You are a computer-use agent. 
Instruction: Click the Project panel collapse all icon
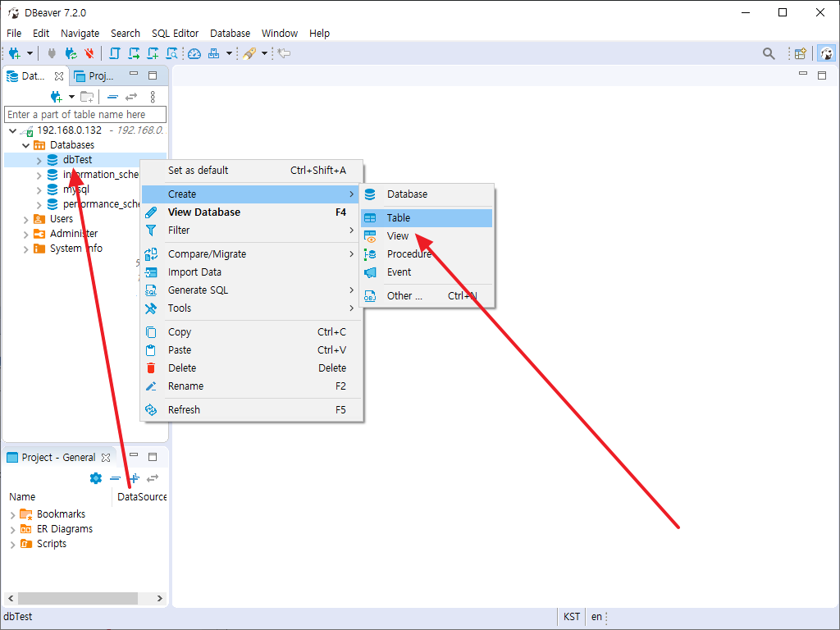pos(115,478)
